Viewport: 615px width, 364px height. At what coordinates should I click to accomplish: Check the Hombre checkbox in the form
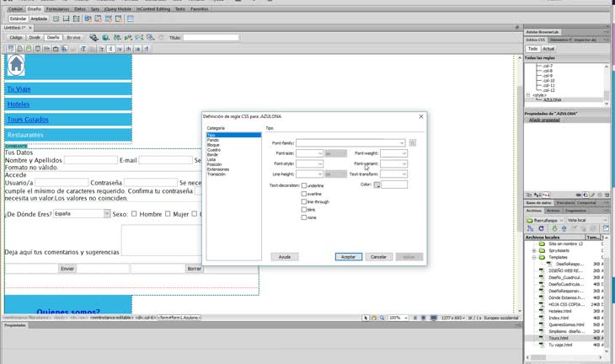pyautogui.click(x=134, y=214)
